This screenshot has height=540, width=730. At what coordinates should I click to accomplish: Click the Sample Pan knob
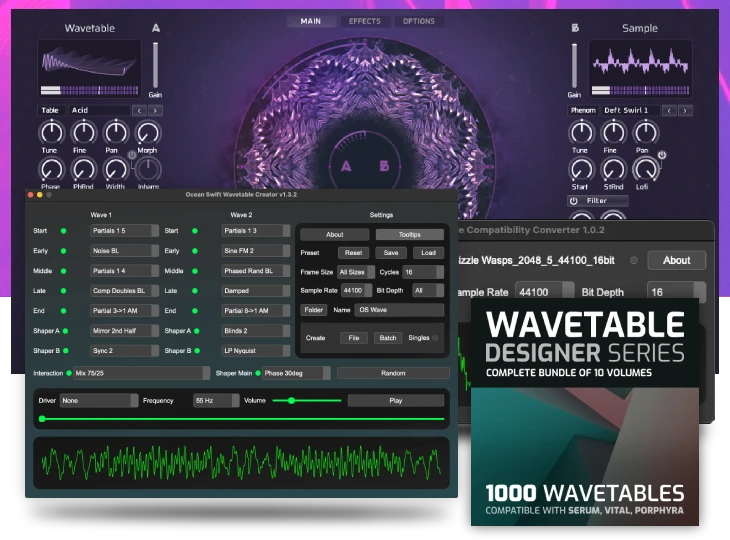[x=646, y=133]
